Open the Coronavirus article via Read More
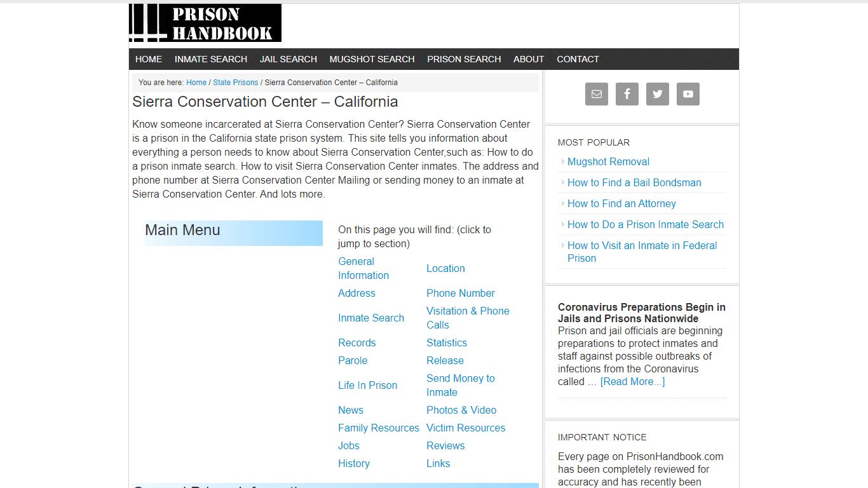Screen dimensions: 868x488 (632, 381)
